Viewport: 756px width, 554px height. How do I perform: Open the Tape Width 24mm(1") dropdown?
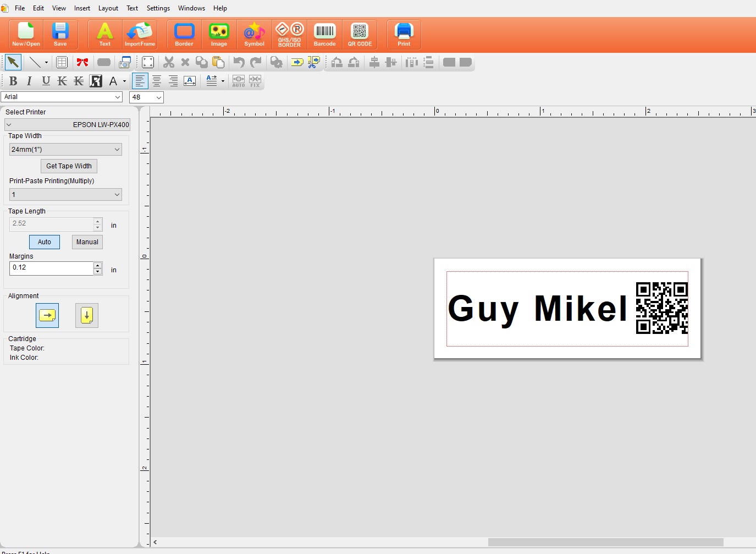pyautogui.click(x=65, y=150)
